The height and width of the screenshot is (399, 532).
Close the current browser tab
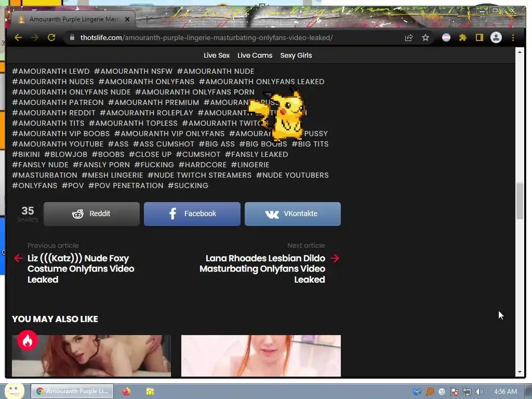(x=127, y=19)
